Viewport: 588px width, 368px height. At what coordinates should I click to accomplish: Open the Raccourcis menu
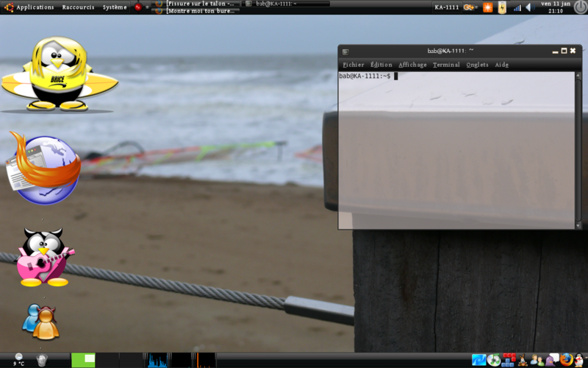click(x=78, y=7)
